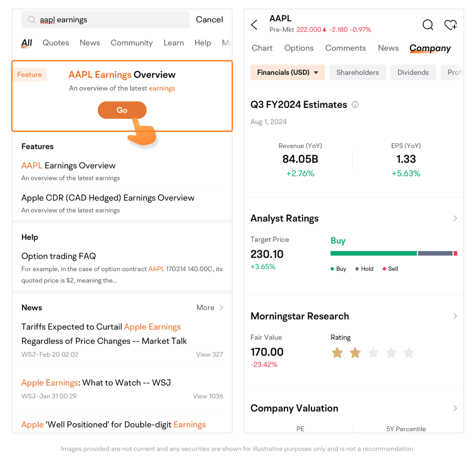Viewport: 476px width, 462px height.
Task: Select the Dividends filter chip
Action: point(413,73)
